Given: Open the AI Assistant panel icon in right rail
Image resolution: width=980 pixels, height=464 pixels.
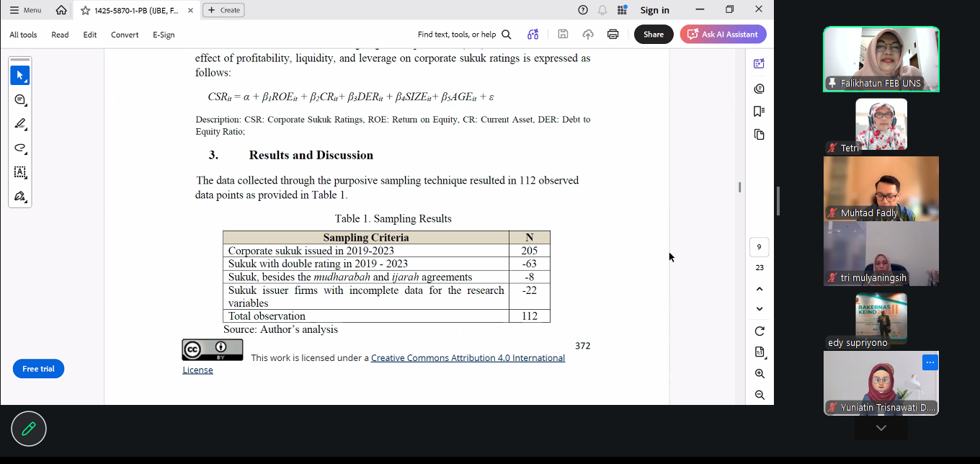Looking at the screenshot, I should 759,63.
